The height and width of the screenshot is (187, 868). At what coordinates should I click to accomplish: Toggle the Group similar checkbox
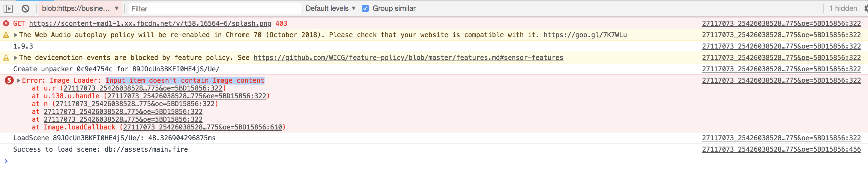pyautogui.click(x=365, y=8)
